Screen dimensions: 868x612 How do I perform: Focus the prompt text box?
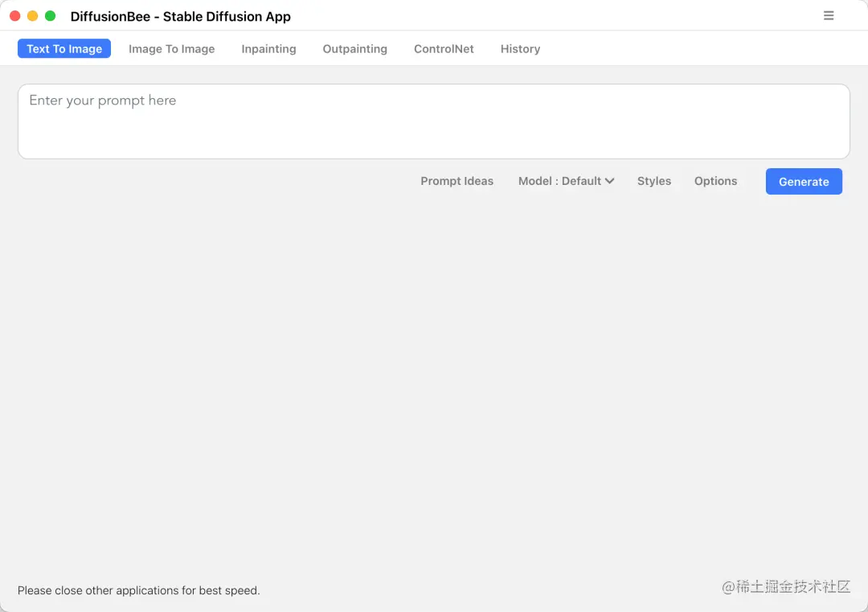(x=434, y=121)
